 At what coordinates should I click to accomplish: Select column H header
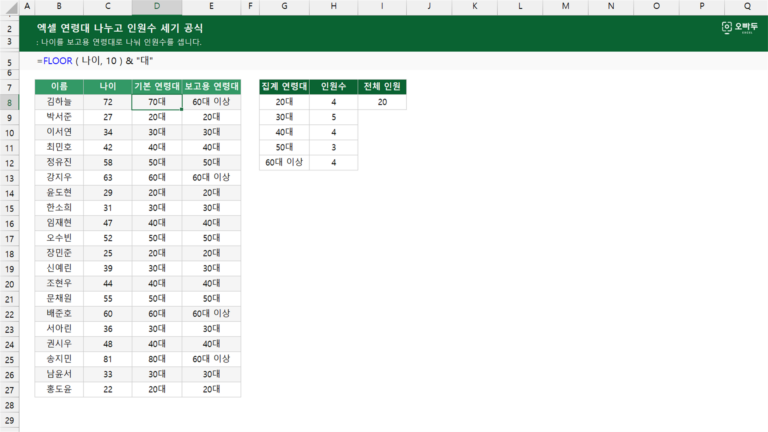(x=334, y=6)
